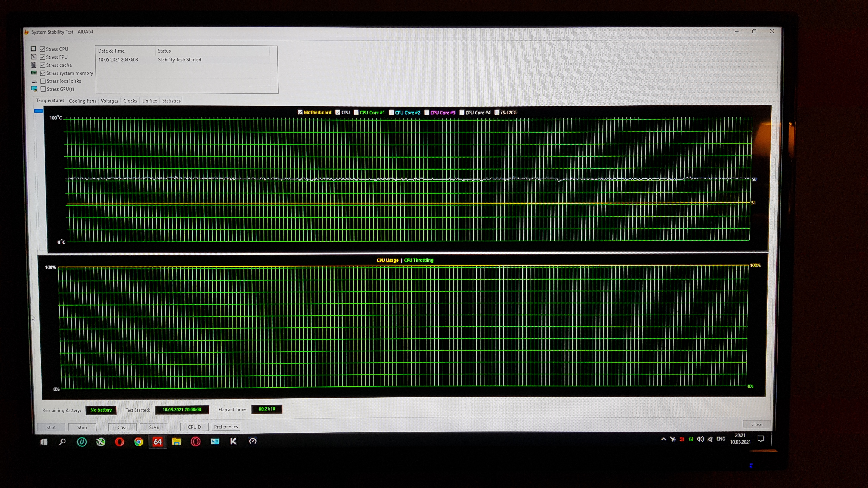Stop the stability test
Image resolution: width=868 pixels, height=488 pixels.
pyautogui.click(x=82, y=427)
